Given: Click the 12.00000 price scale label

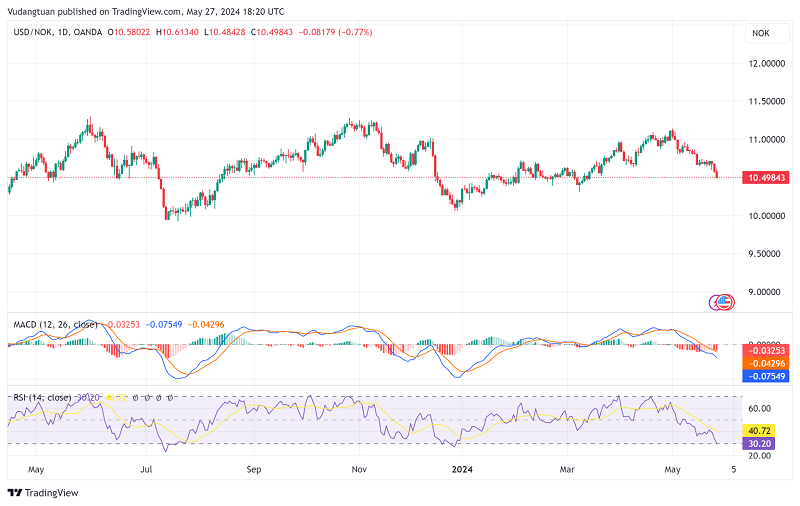Looking at the screenshot, I should coord(765,63).
